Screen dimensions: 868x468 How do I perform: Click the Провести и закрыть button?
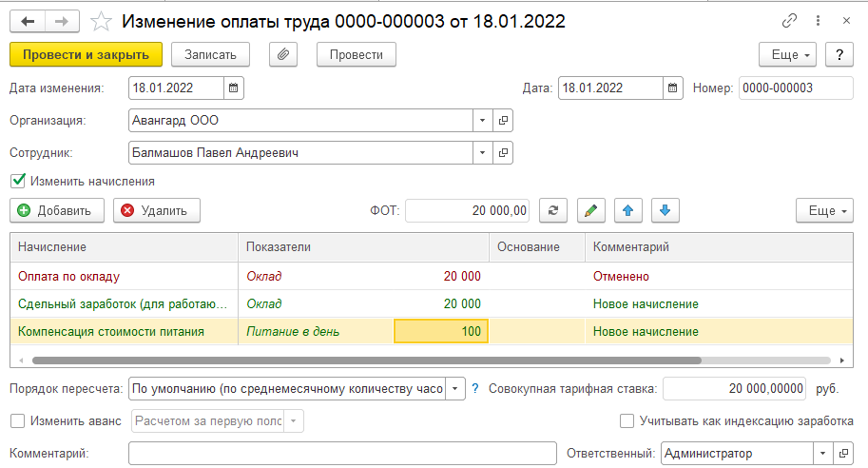click(87, 54)
